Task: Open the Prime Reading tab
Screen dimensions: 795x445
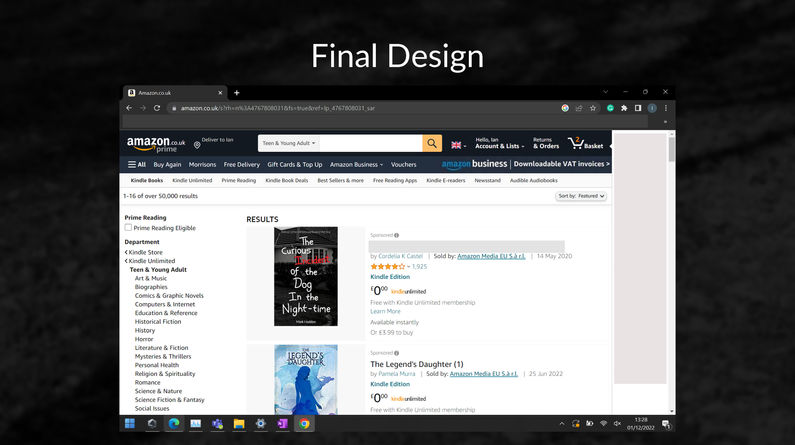Action: point(239,180)
